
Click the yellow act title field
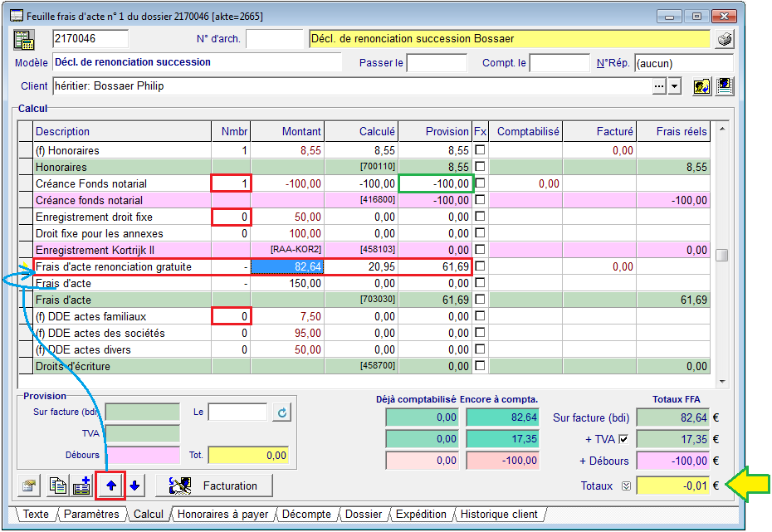[510, 39]
